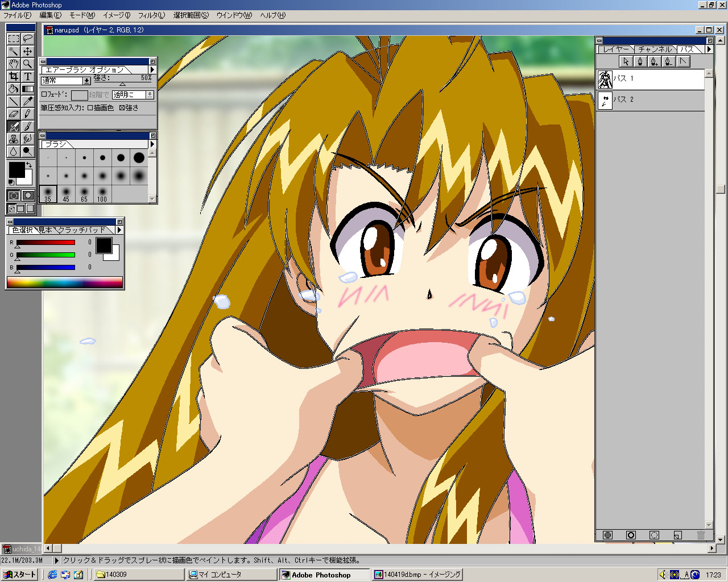Open the ファイル(F) menu
Image resolution: width=728 pixels, height=582 pixels.
[x=17, y=15]
